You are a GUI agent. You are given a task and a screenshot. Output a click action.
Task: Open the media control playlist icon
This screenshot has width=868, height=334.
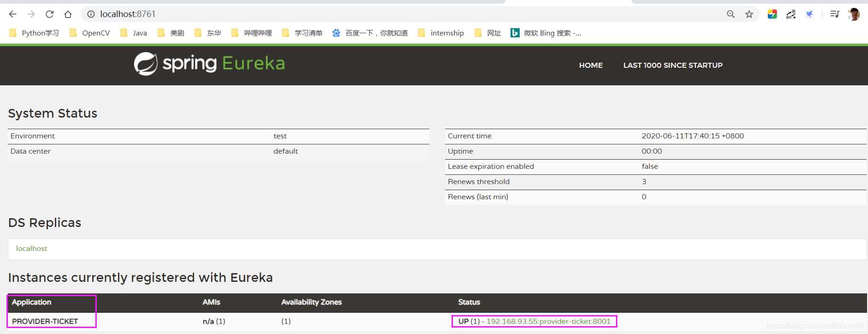[x=835, y=14]
